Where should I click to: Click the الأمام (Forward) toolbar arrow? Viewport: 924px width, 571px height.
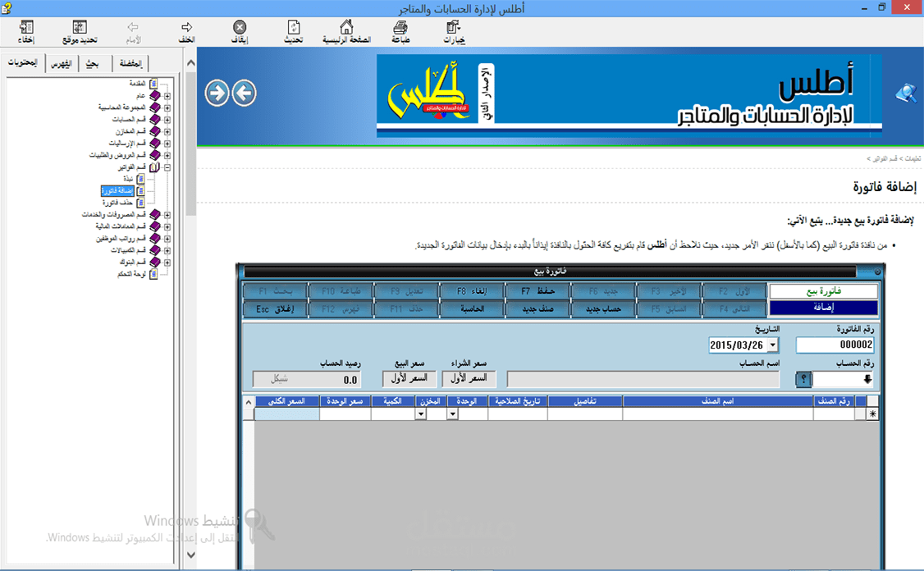coord(133,27)
